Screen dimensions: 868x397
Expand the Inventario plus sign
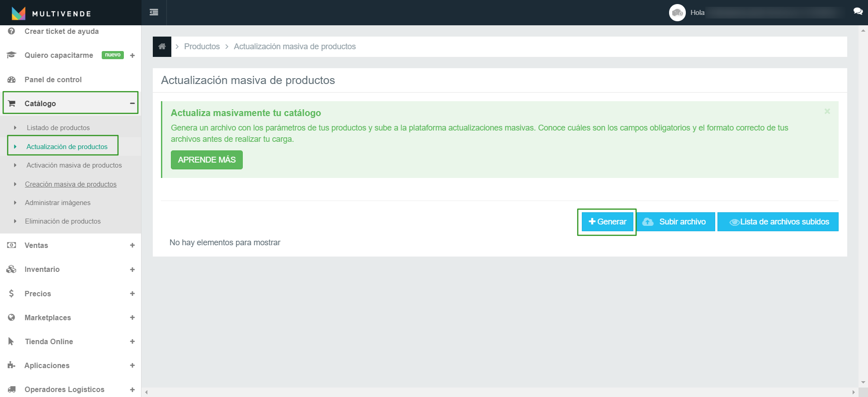point(132,270)
